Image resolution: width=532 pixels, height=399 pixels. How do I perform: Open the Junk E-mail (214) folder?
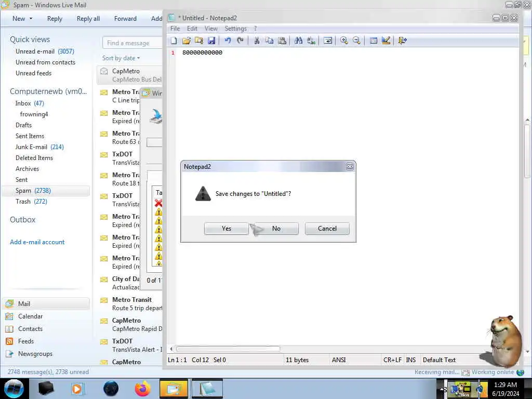(39, 147)
